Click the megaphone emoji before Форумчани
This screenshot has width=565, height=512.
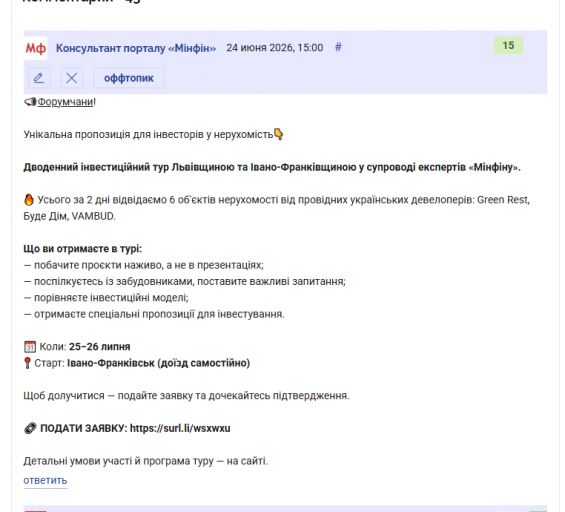30,102
